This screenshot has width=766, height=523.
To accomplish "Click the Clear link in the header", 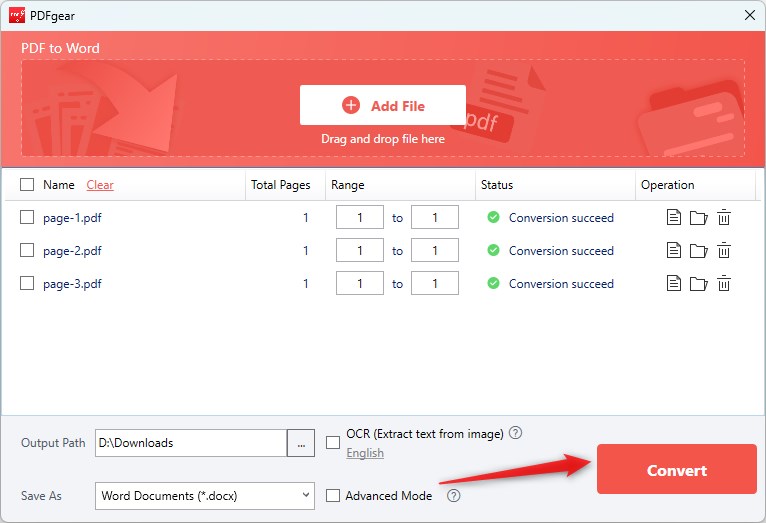I will 100,185.
